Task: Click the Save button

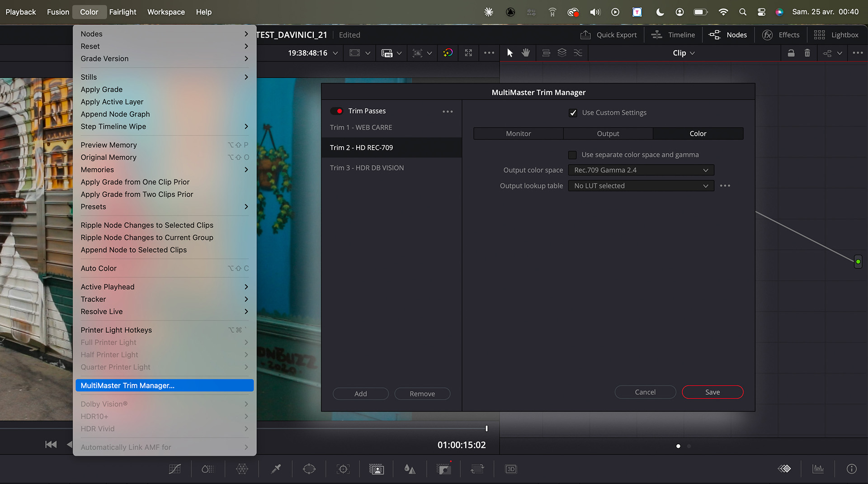Action: coord(712,392)
